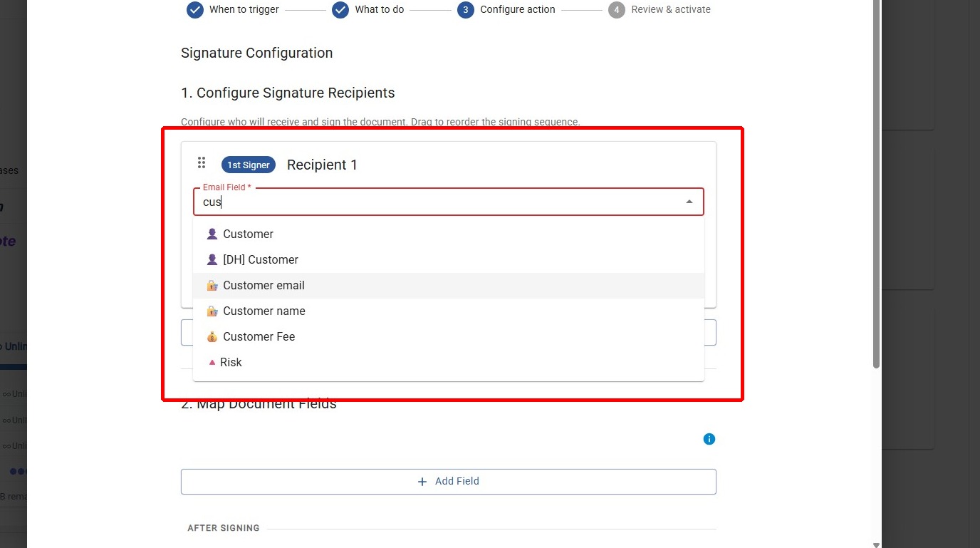Click the blue info icon above Add Field
The width and height of the screenshot is (980, 548).
point(709,439)
